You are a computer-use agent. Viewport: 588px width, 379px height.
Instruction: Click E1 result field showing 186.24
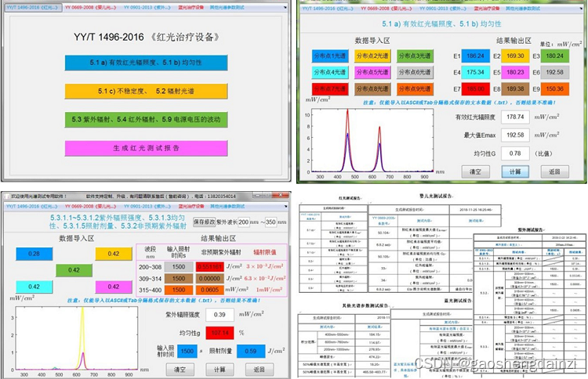[476, 56]
